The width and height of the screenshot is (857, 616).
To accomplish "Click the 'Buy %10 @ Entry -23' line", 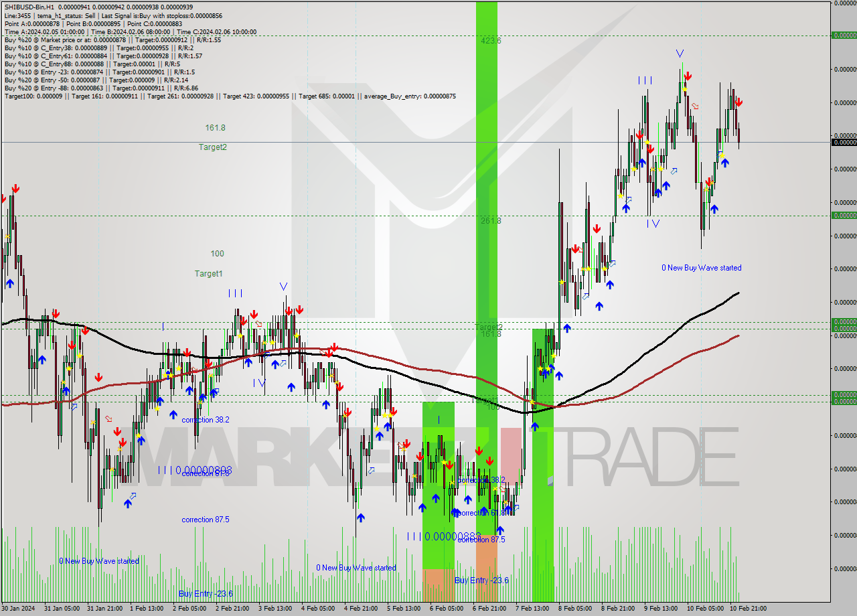I will pyautogui.click(x=100, y=72).
